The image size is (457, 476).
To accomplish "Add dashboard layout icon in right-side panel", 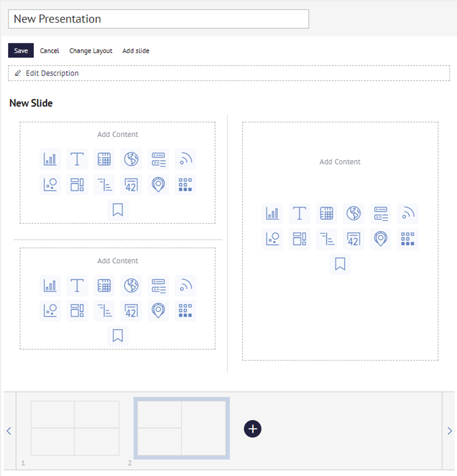I will point(299,239).
